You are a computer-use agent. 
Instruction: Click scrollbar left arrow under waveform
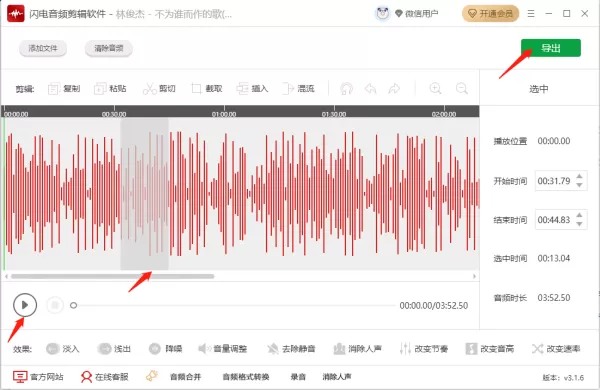pyautogui.click(x=6, y=276)
